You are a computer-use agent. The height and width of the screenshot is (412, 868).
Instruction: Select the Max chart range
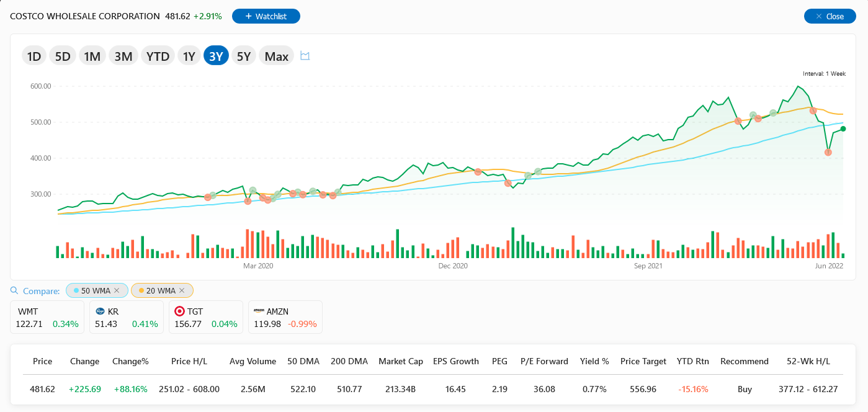(276, 55)
